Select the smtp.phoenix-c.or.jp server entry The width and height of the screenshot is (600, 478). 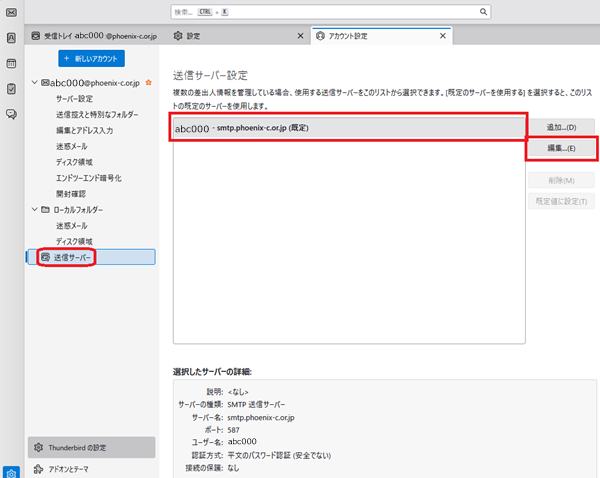tap(346, 128)
